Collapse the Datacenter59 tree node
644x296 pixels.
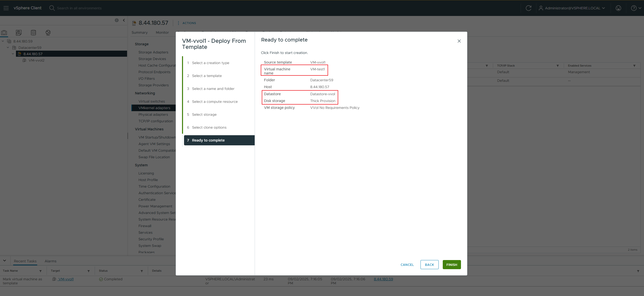8,47
